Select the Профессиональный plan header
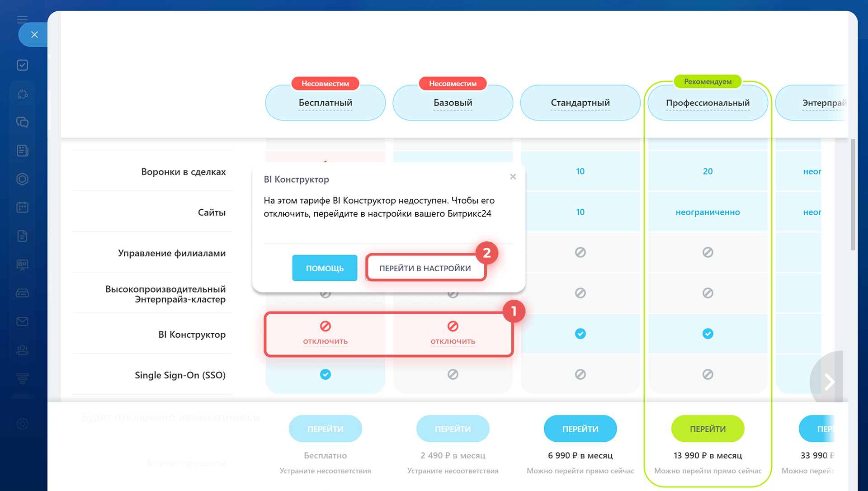This screenshot has width=868, height=491. tap(708, 103)
